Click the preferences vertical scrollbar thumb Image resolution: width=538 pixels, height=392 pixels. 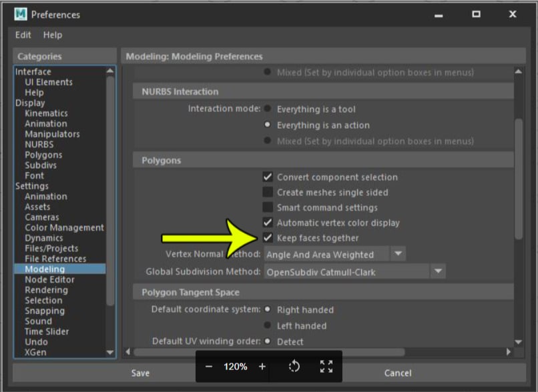(519, 179)
